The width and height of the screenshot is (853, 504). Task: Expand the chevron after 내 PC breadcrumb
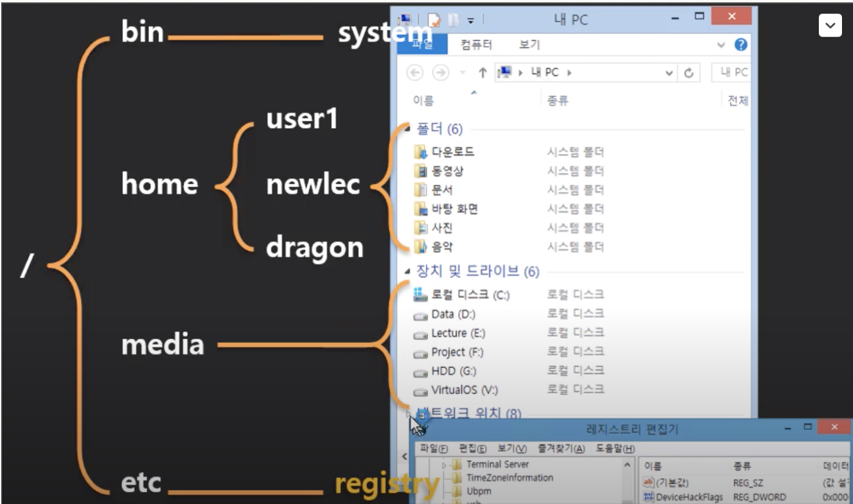tap(569, 73)
